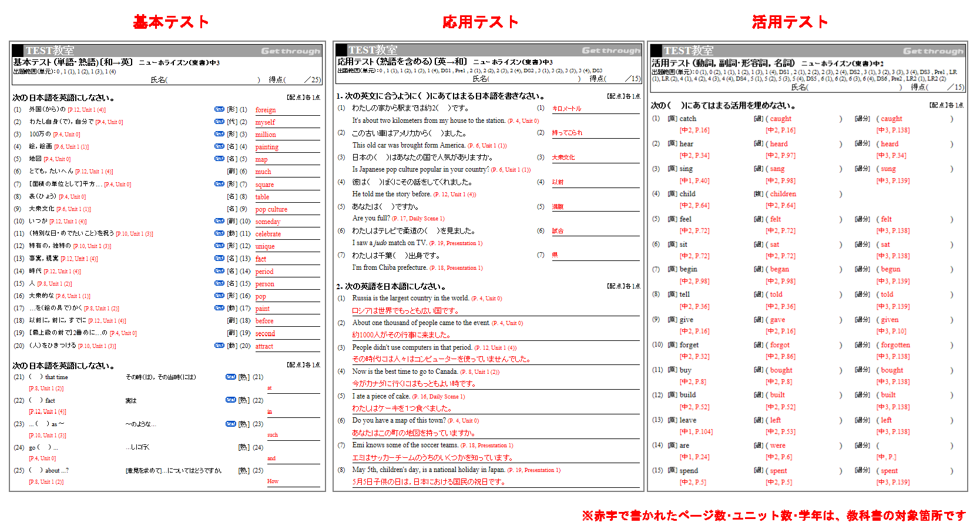Click the noun 'child' in 活用テスト
Image resolution: width=980 pixels, height=529 pixels.
[x=687, y=194]
